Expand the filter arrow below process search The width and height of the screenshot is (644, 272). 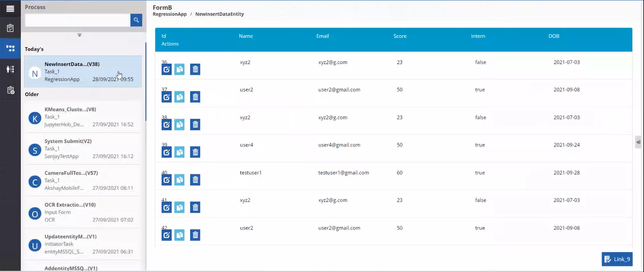[x=80, y=35]
